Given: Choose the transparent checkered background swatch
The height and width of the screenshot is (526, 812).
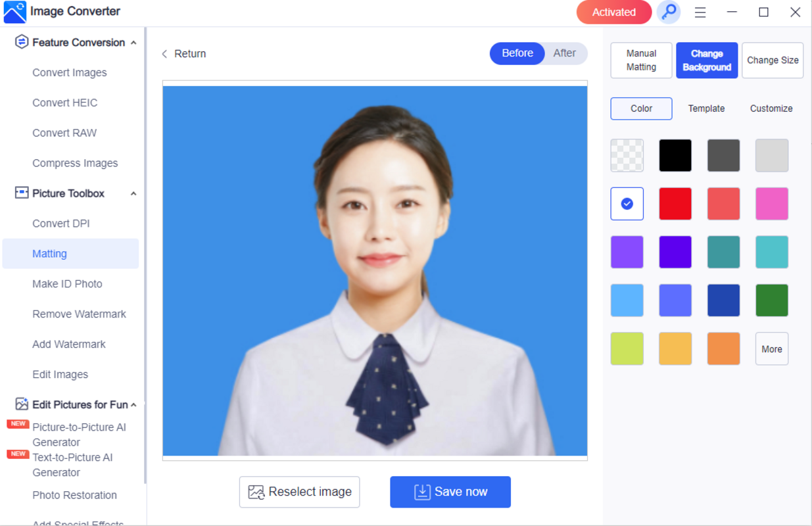Looking at the screenshot, I should point(627,155).
